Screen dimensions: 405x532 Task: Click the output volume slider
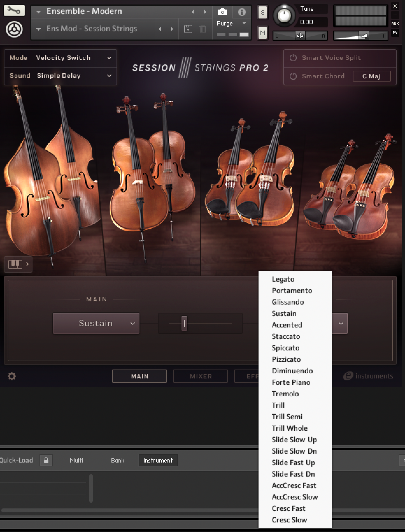[x=361, y=36]
